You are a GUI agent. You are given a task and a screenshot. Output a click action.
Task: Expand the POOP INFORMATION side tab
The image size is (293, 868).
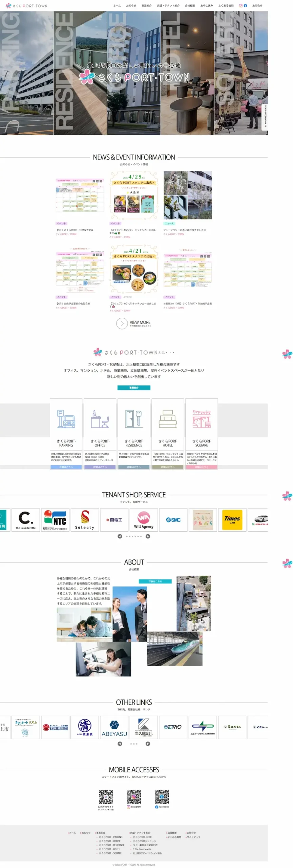pos(266,117)
